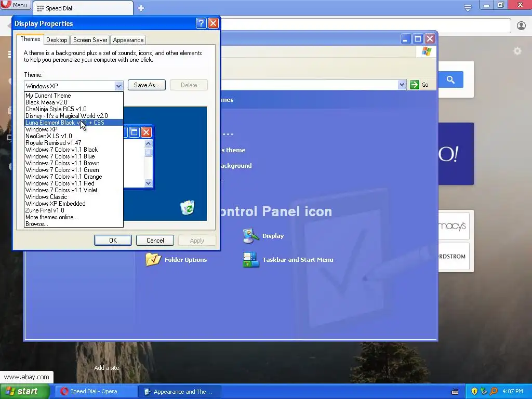
Task: Click the magnifier tray icon
Action: 494,391
